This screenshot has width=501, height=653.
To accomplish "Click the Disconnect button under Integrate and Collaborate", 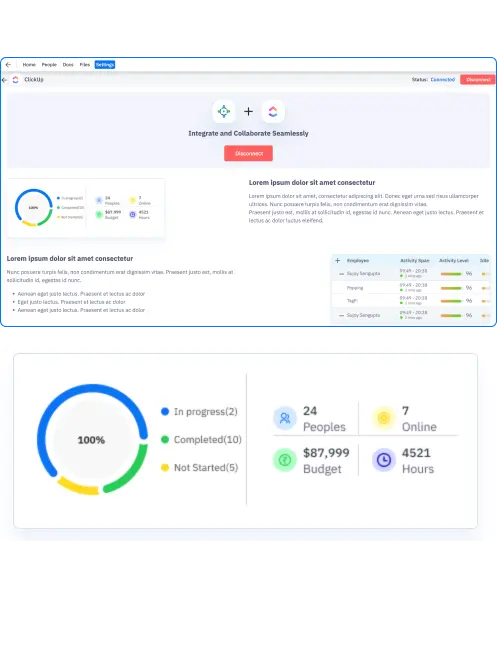I will pyautogui.click(x=249, y=153).
